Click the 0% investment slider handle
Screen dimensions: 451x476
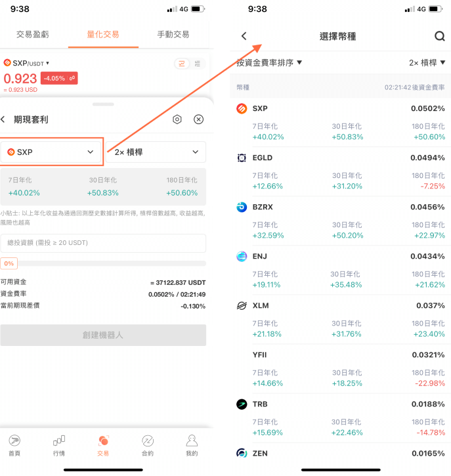click(x=9, y=263)
